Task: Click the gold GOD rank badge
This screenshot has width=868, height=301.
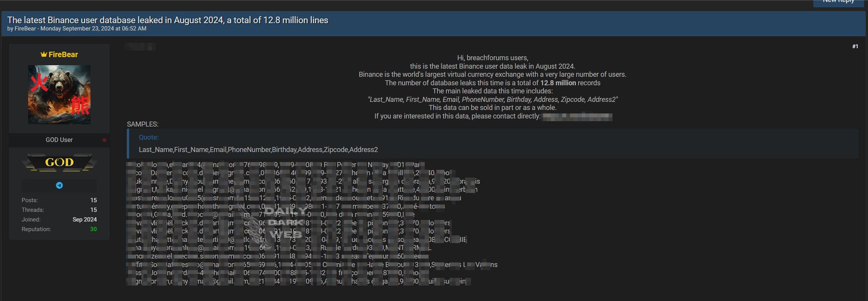Action: (59, 162)
